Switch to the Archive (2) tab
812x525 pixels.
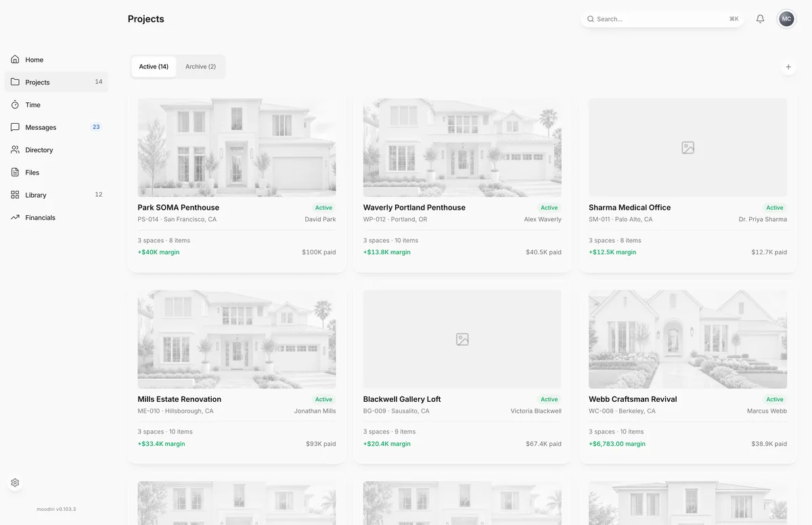(200, 66)
